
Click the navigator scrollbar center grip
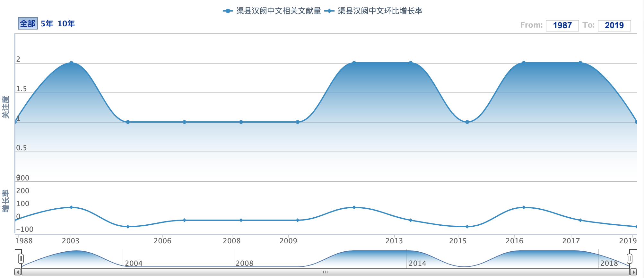coord(325,272)
